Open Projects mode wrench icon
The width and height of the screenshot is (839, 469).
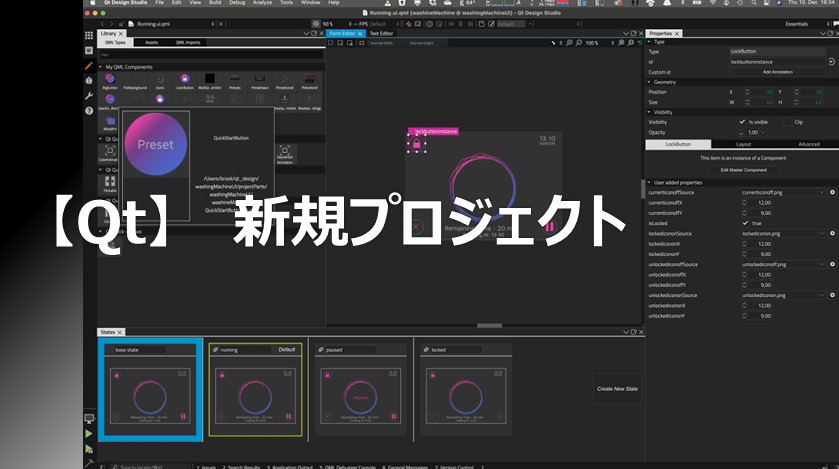89,96
